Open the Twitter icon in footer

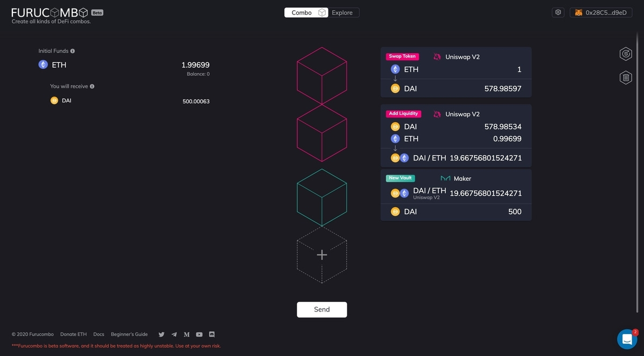tap(161, 335)
